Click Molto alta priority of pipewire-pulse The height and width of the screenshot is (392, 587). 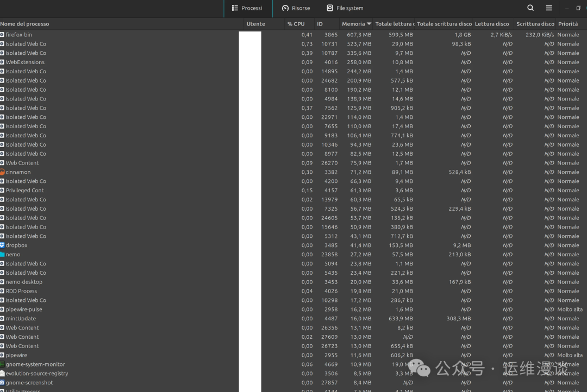[x=570, y=309]
